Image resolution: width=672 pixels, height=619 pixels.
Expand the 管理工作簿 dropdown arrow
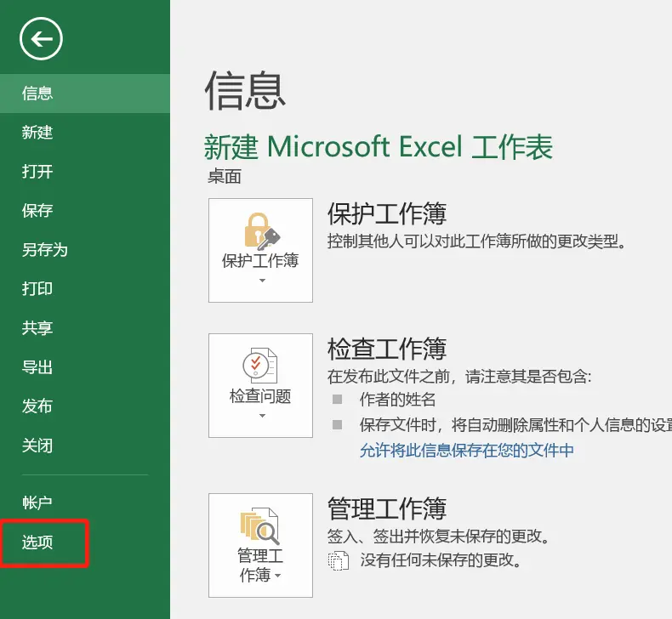click(x=277, y=576)
